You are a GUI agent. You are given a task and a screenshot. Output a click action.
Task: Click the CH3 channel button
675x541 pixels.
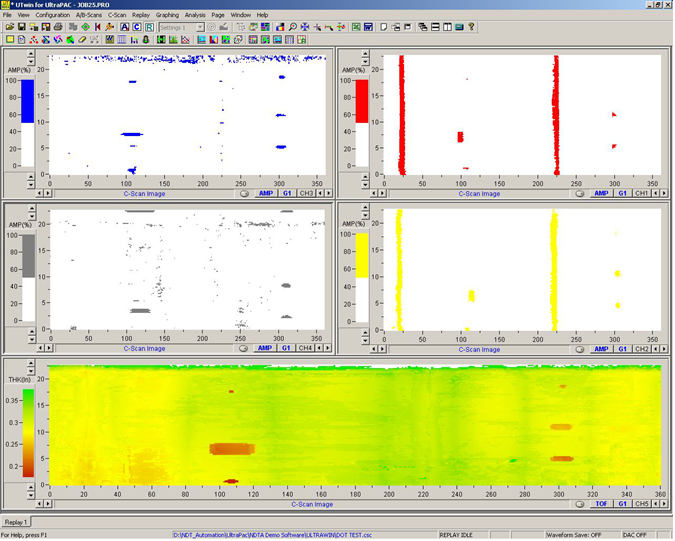[307, 194]
